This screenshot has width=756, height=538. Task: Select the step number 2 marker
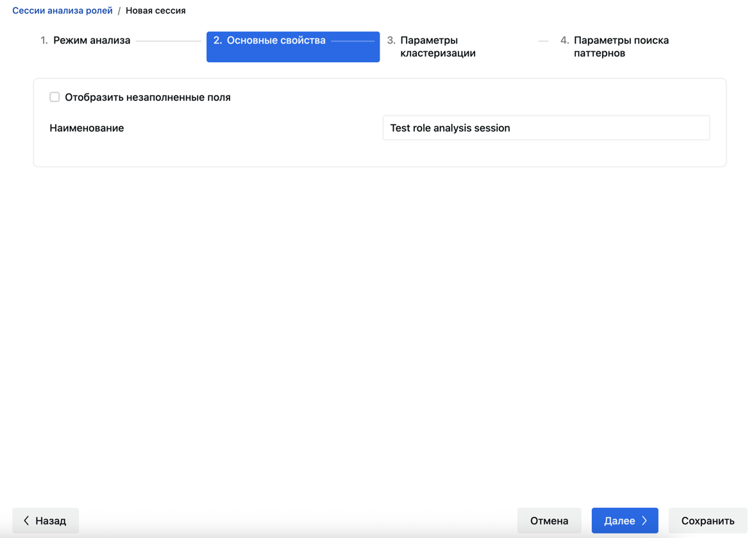(x=217, y=40)
